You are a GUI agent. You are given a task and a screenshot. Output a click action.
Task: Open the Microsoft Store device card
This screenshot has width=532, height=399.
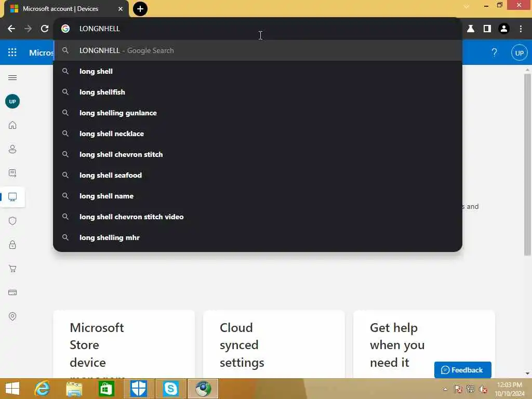pos(124,344)
